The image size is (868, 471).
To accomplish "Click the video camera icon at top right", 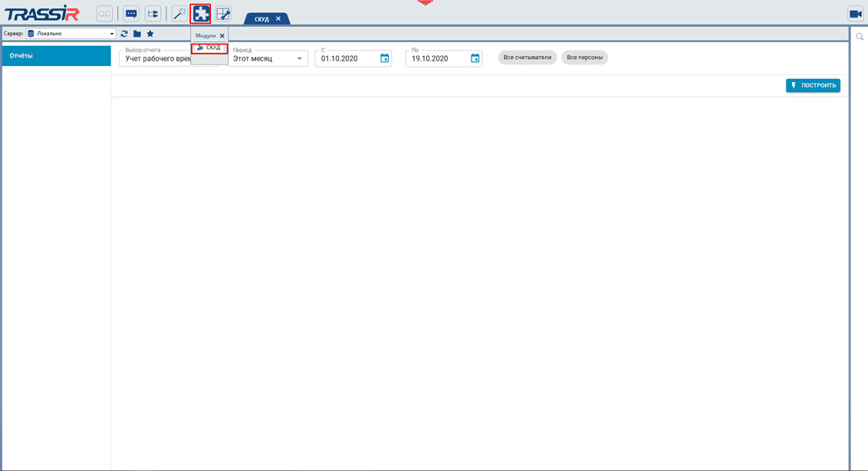I will pyautogui.click(x=855, y=14).
